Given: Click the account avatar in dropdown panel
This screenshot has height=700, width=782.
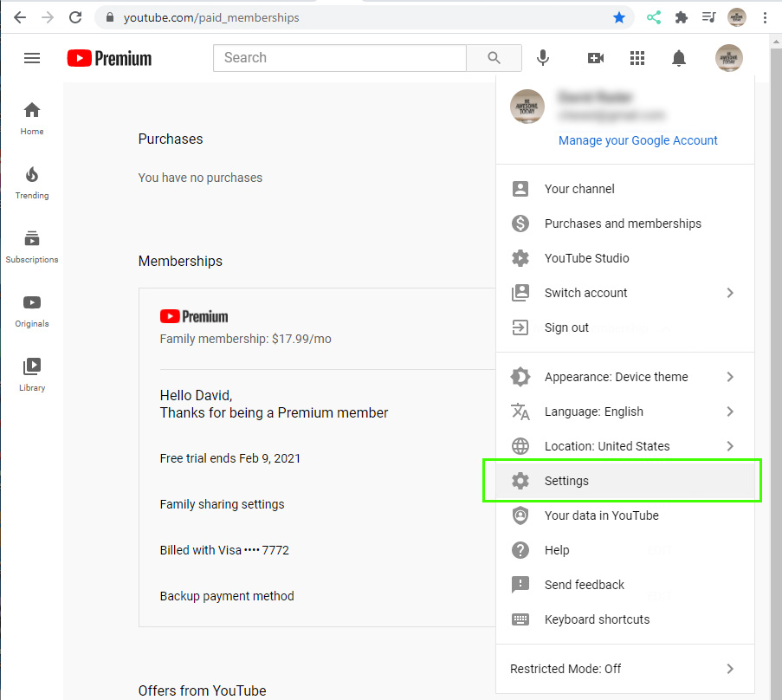Looking at the screenshot, I should point(527,107).
